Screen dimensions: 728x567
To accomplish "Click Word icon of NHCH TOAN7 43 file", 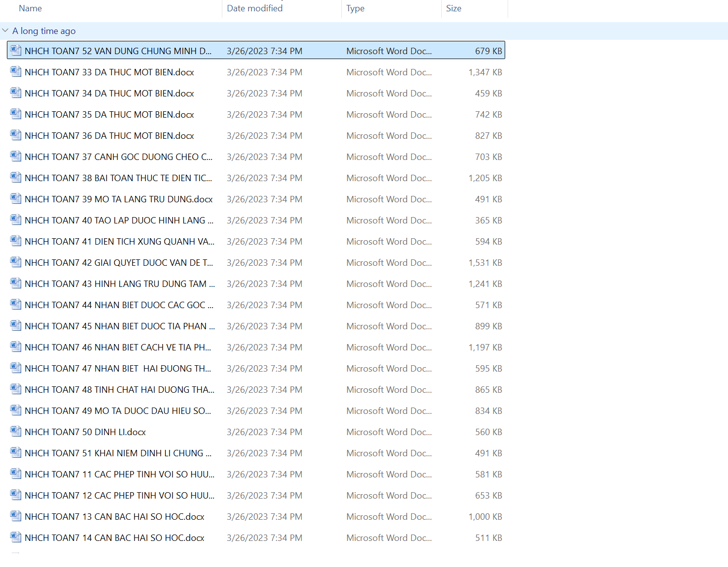I will 16,283.
